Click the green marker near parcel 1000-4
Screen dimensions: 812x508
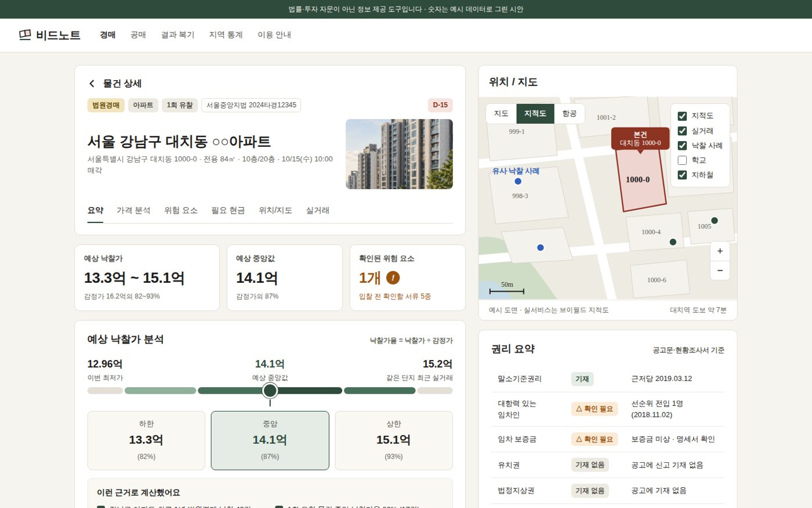tap(673, 242)
